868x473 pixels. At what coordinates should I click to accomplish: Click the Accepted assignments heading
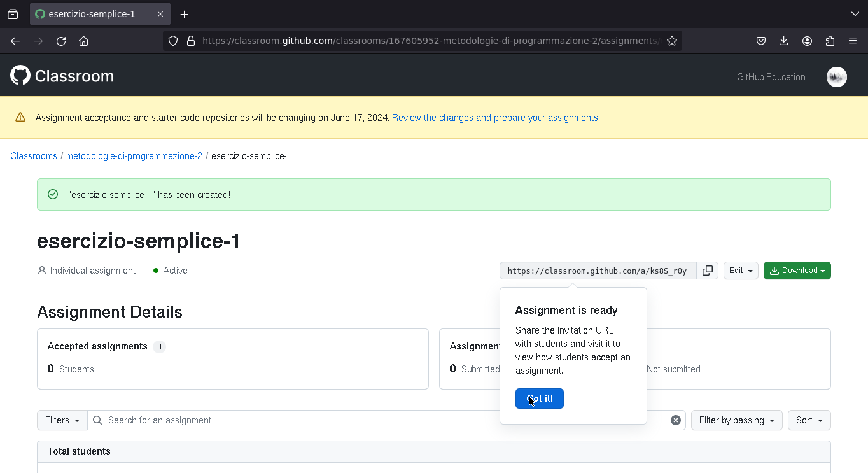[x=97, y=346]
